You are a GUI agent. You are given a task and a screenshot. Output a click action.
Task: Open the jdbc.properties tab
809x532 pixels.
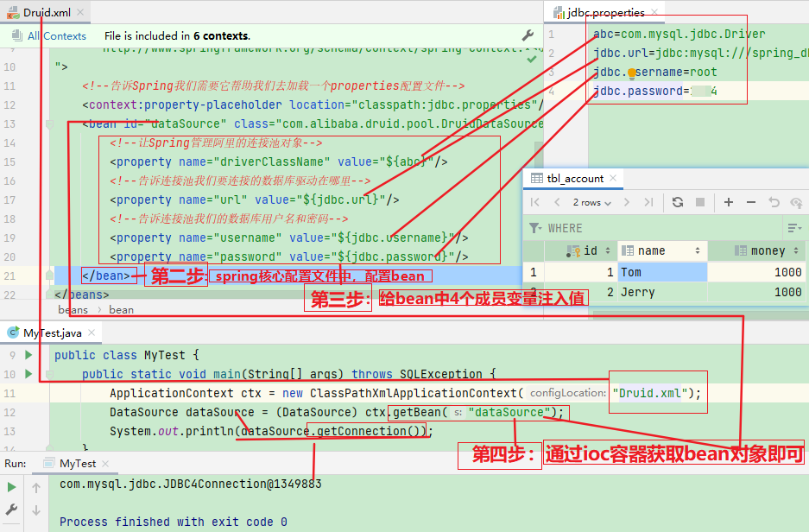pyautogui.click(x=604, y=12)
